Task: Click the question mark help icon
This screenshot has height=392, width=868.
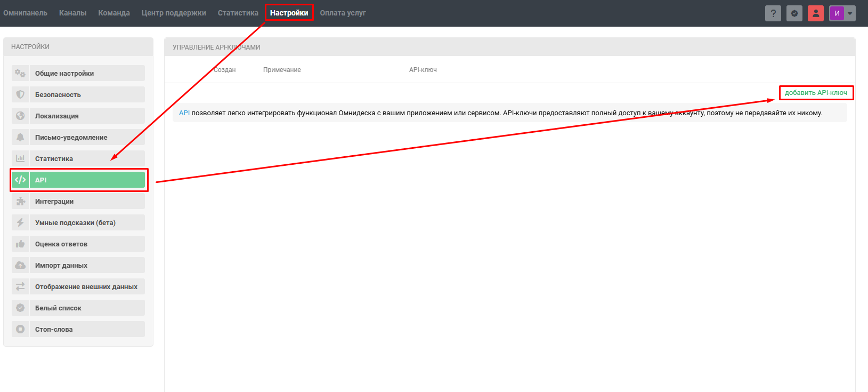Action: (773, 13)
